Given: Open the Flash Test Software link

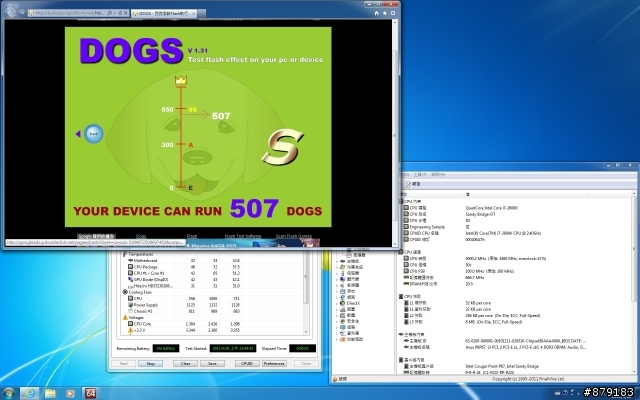Looking at the screenshot, I should [x=242, y=236].
